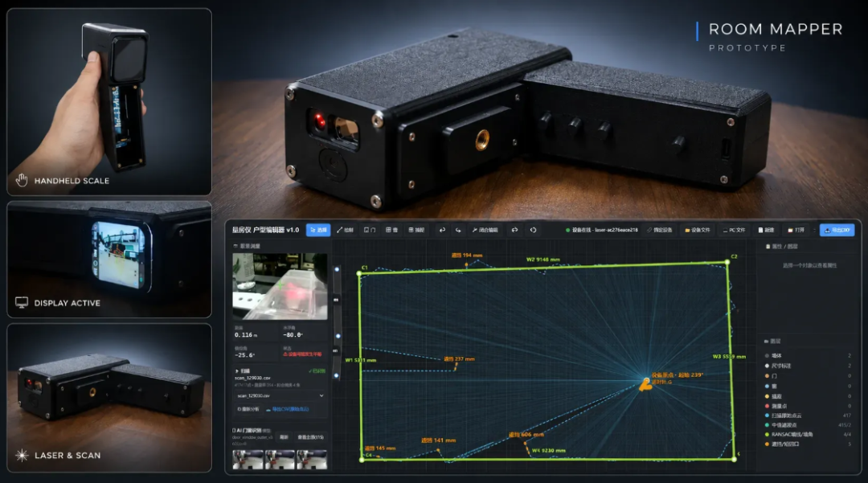Select corner node C2 on the floor plan
Image resolution: width=868 pixels, height=483 pixels.
727,262
